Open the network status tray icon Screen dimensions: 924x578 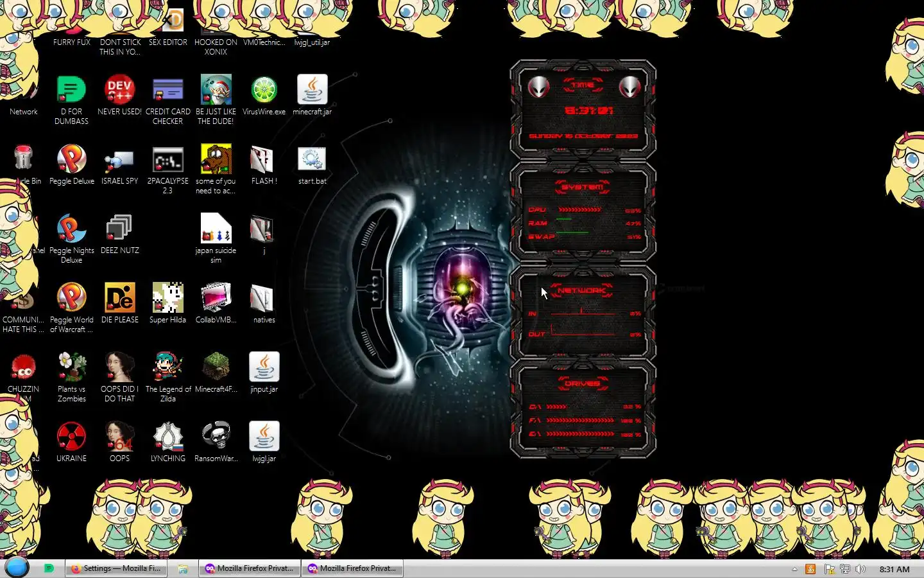[x=845, y=569]
